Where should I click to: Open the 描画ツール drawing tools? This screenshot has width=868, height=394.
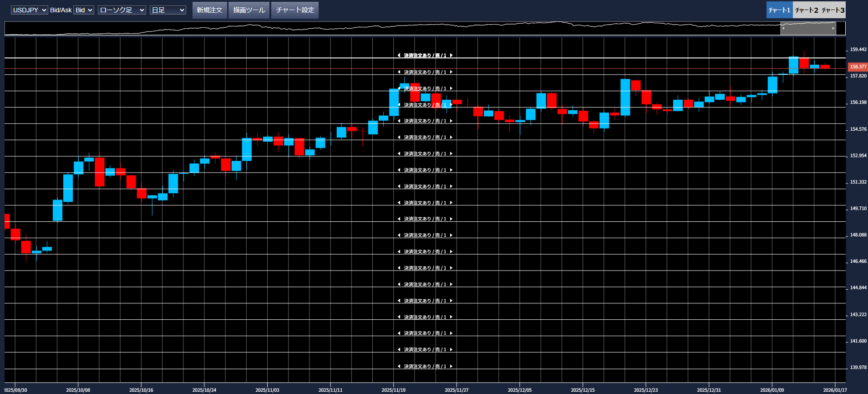pyautogui.click(x=249, y=10)
